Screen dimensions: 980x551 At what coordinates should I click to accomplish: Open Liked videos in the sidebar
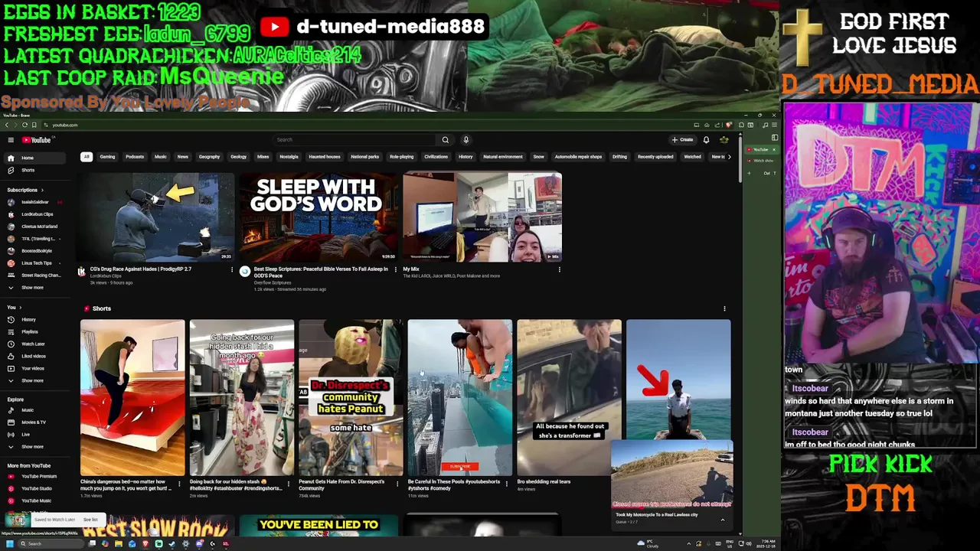[34, 356]
